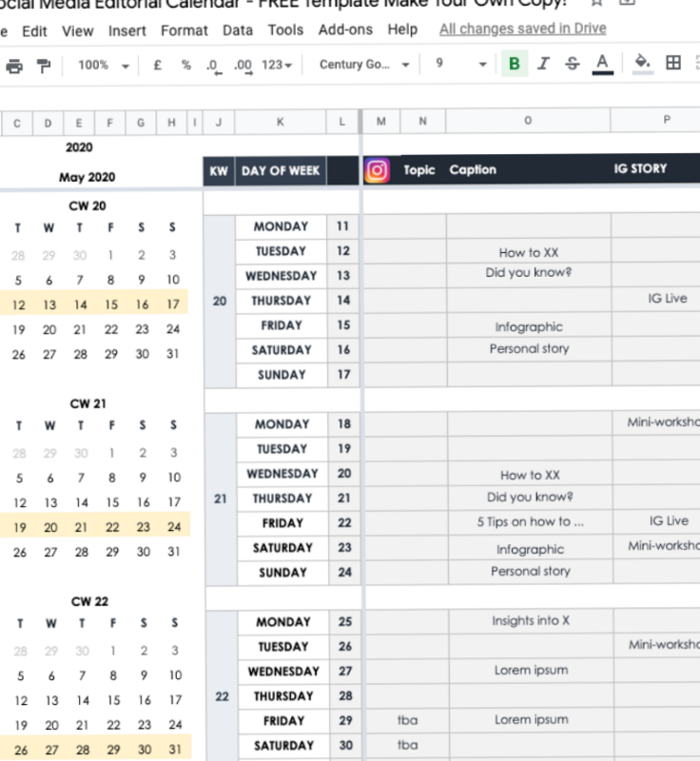700x761 pixels.
Task: Select 'Insights into X' cell
Action: point(531,621)
